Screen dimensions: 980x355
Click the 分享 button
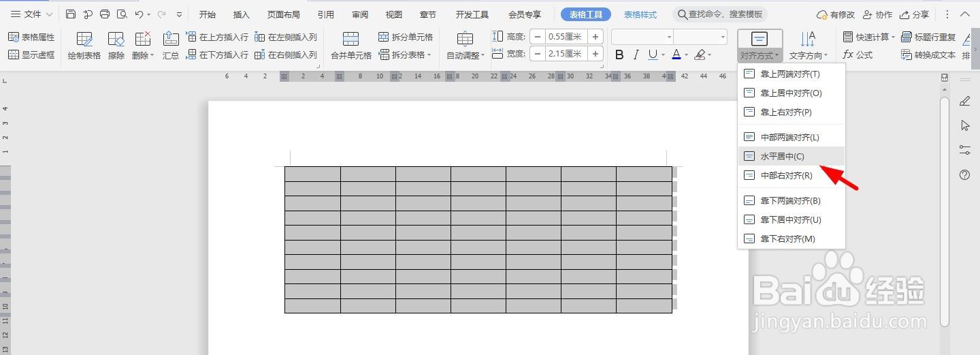point(914,14)
